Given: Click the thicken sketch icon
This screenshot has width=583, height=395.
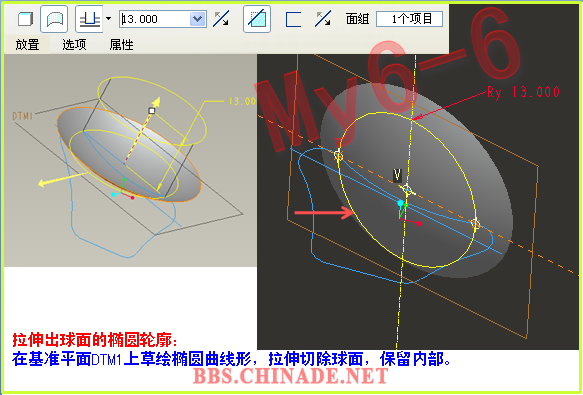Looking at the screenshot, I should coord(293,19).
